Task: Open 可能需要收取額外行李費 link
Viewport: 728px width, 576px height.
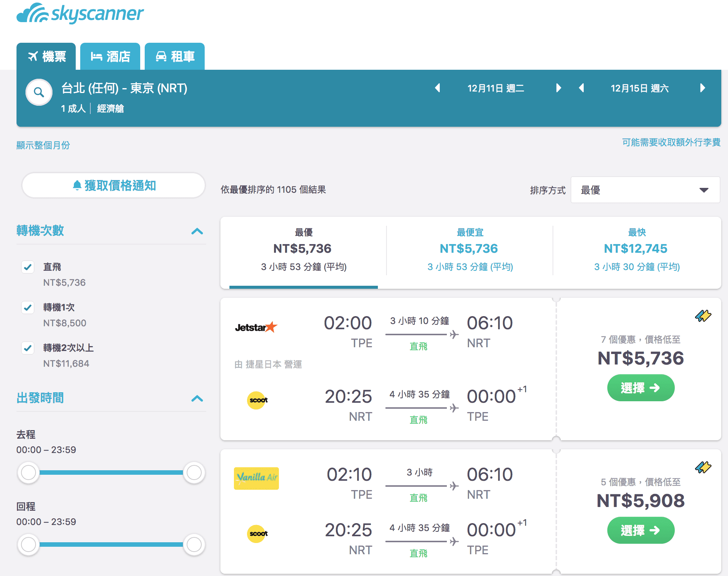Action: [x=671, y=142]
